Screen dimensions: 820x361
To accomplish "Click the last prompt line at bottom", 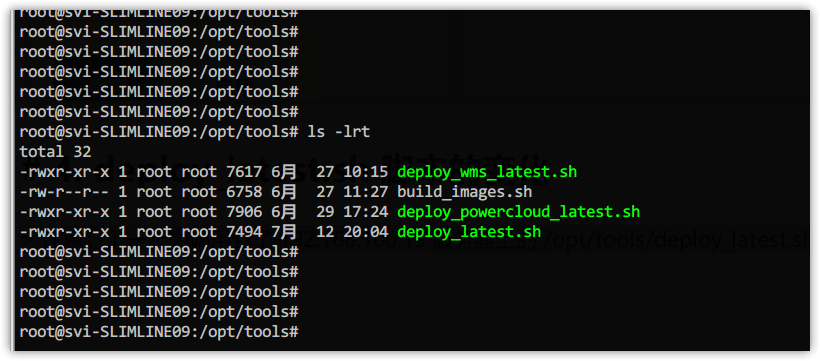I will point(158,332).
